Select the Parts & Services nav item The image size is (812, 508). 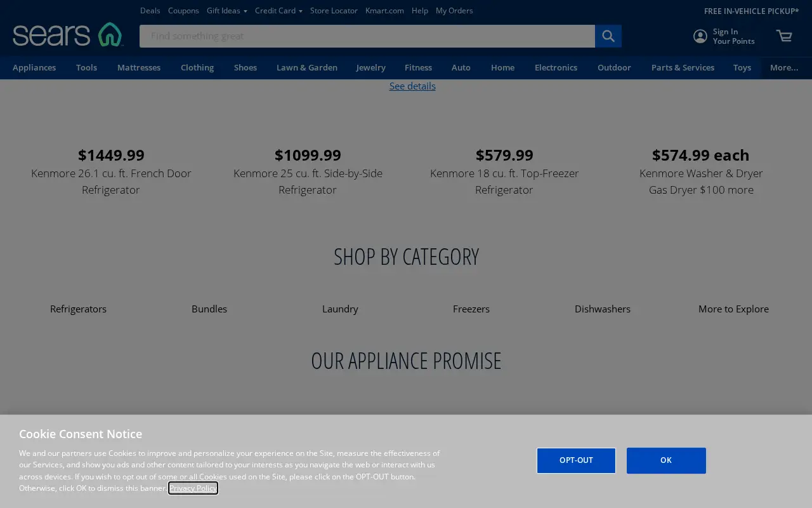(x=683, y=67)
